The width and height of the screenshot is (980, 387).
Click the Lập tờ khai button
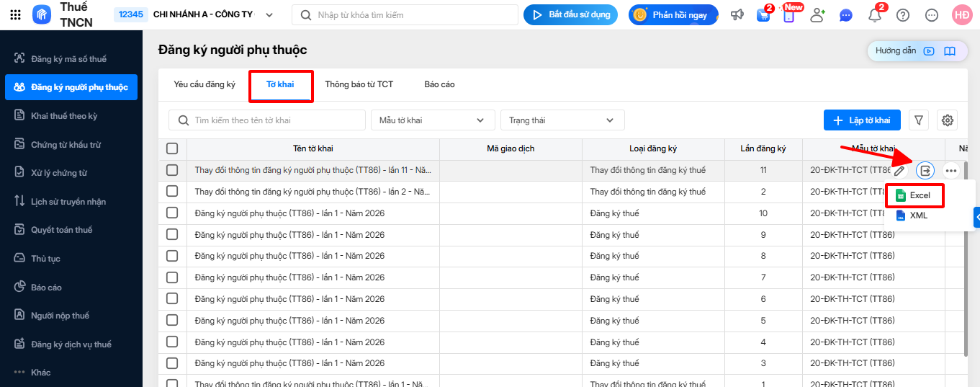click(x=862, y=120)
